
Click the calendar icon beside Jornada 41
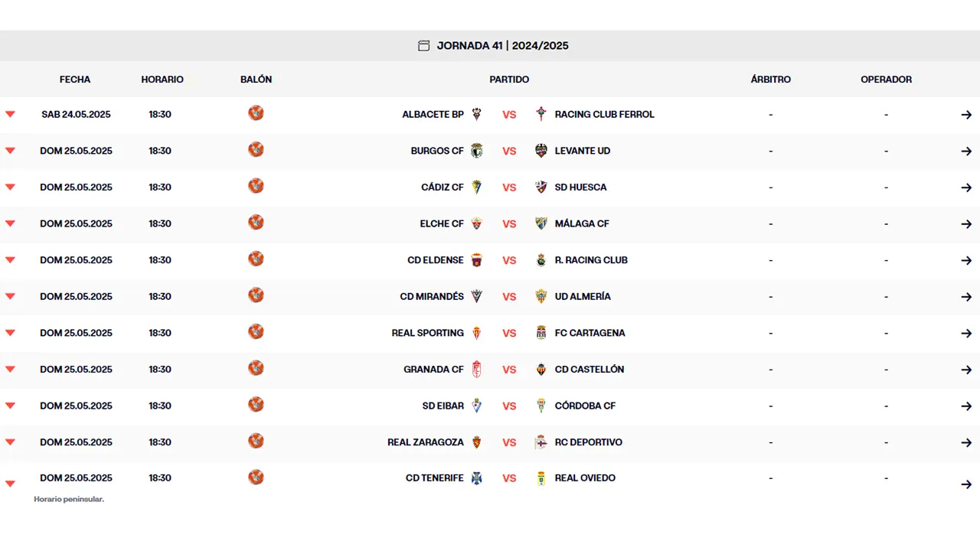[423, 45]
